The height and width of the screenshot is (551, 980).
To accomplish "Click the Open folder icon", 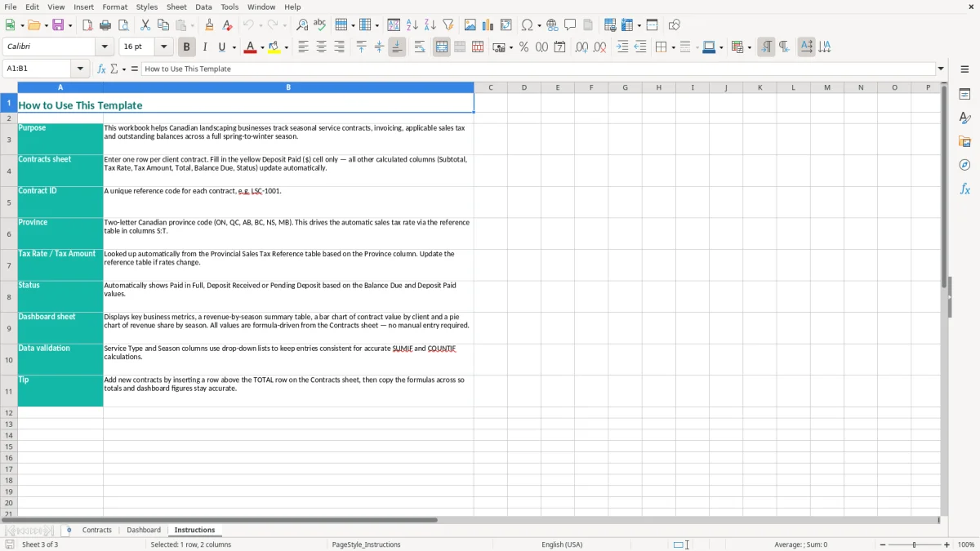I will click(x=33, y=25).
